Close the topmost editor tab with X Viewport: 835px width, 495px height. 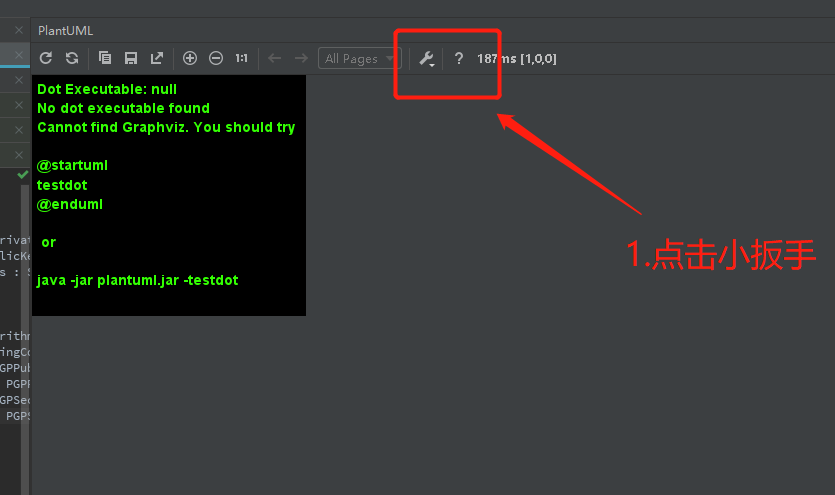click(19, 30)
